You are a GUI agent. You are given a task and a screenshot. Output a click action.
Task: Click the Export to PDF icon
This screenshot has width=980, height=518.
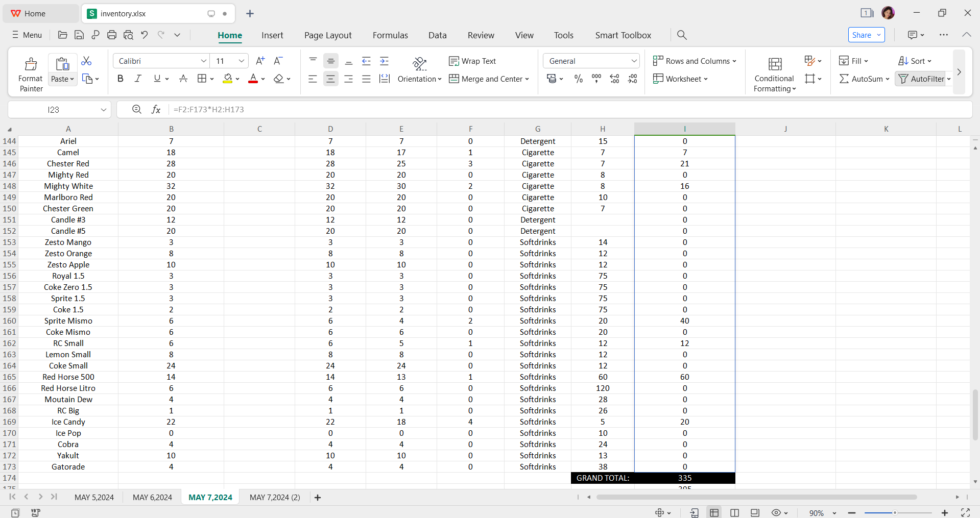point(95,35)
